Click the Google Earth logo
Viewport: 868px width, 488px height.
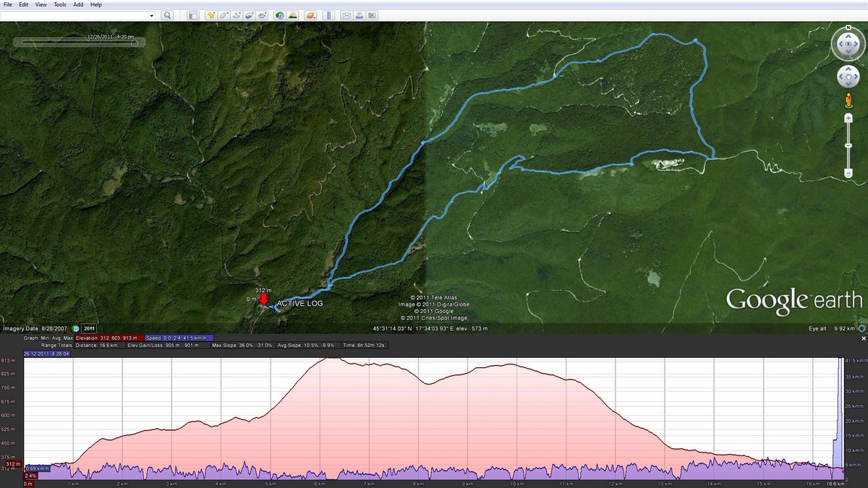point(794,301)
